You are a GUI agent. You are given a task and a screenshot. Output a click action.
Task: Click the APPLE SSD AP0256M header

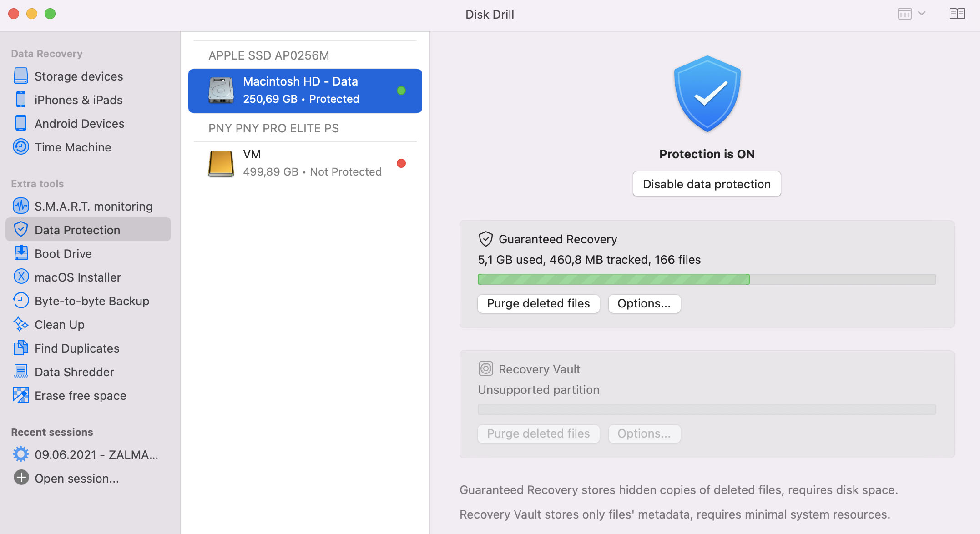click(x=269, y=55)
